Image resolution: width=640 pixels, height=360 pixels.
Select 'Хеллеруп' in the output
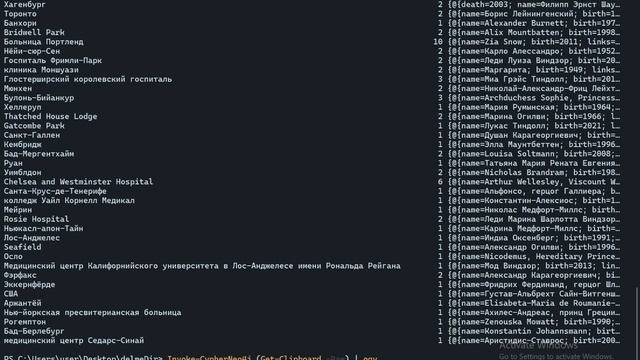pyautogui.click(x=22, y=107)
